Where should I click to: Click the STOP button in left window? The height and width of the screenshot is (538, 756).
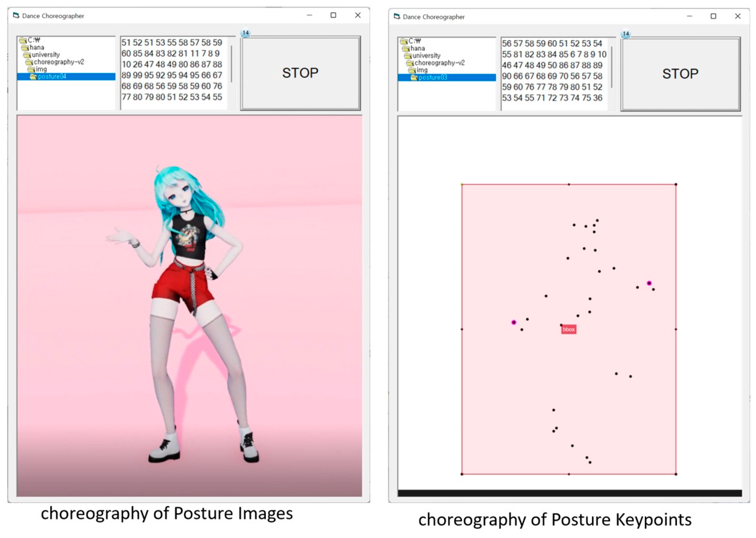point(300,73)
